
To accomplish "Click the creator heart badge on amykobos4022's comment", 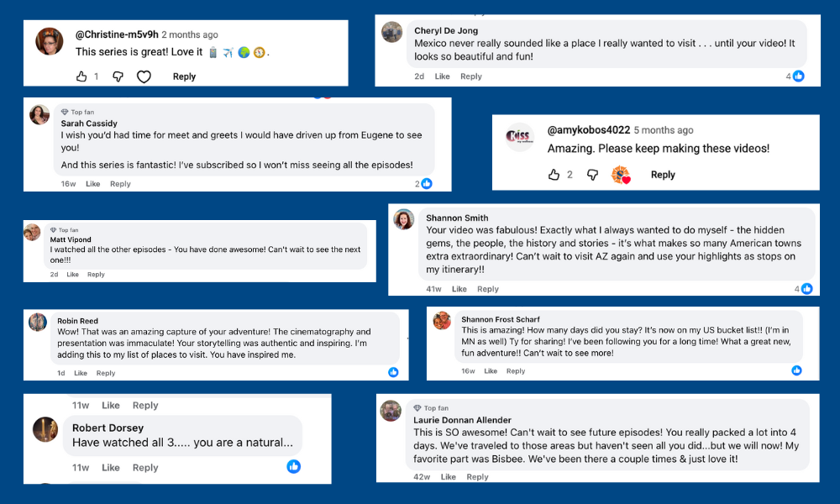I will point(621,175).
